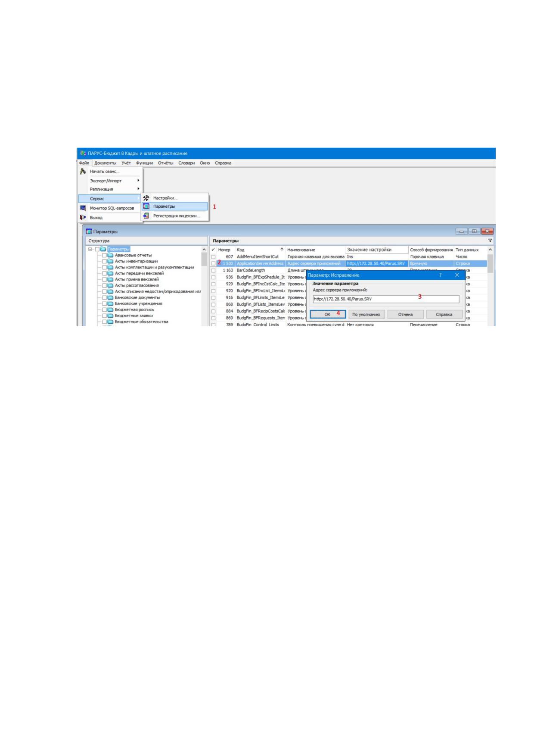Click the Номер column header
Viewport: 534px width, 756px height.
pos(225,250)
